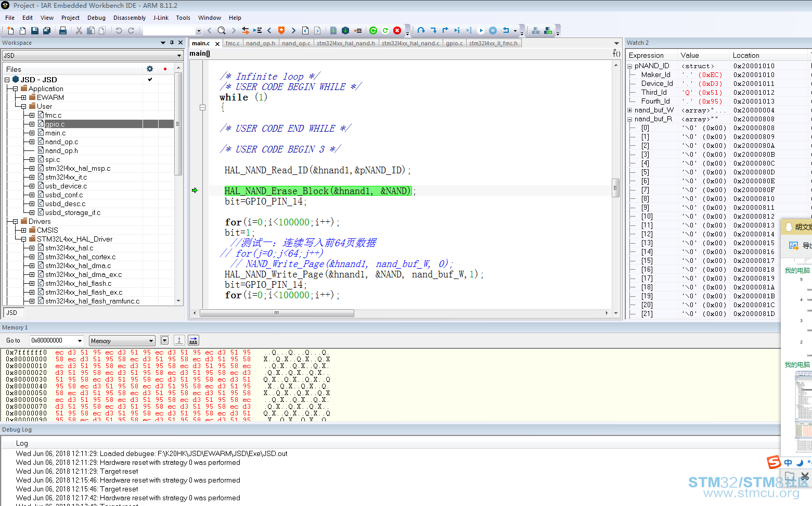This screenshot has height=506, width=812.
Task: Click the Restart Debugger green icon
Action: (x=373, y=31)
